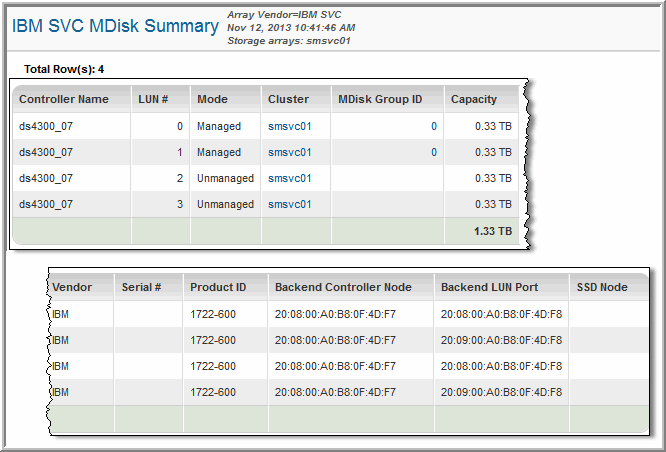This screenshot has width=666, height=452.
Task: Click MDisk Group ID 0 link in second row
Action: 433,153
